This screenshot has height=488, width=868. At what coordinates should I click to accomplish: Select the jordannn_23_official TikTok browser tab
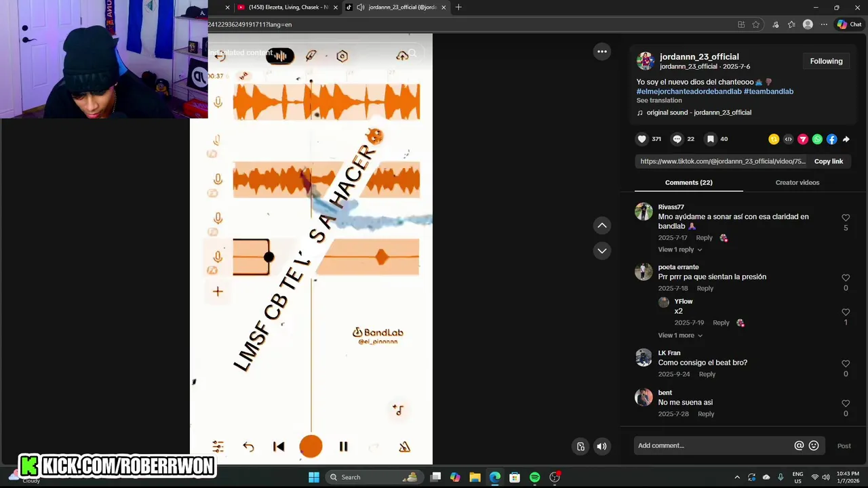click(x=397, y=7)
